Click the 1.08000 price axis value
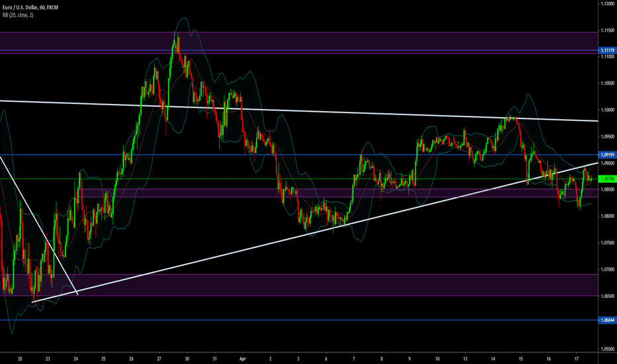 608,216
